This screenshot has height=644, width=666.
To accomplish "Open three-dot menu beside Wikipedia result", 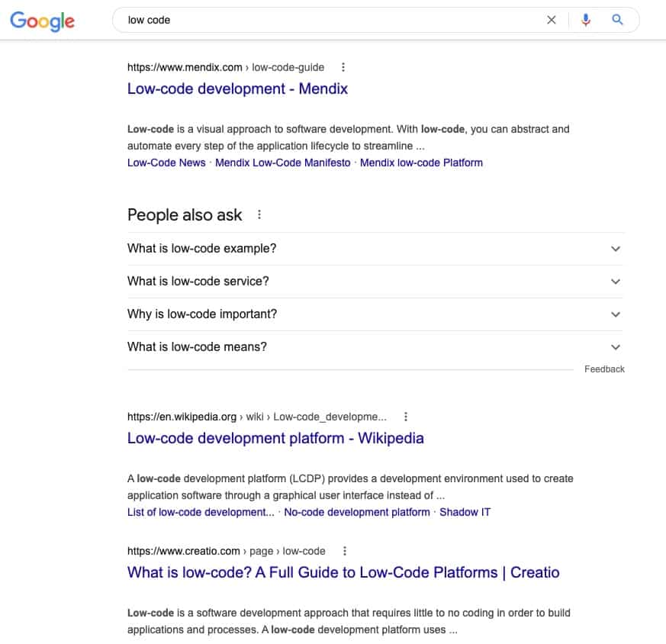I will (x=406, y=417).
